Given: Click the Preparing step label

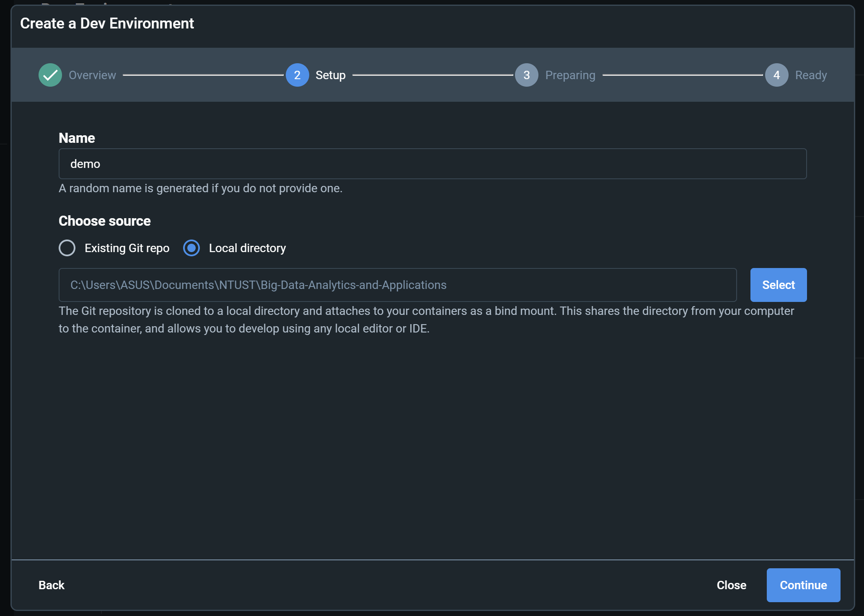Looking at the screenshot, I should (570, 75).
